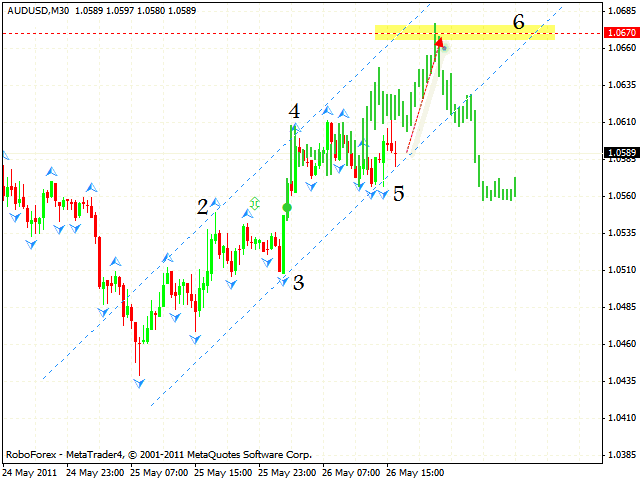This screenshot has height=480, width=640.
Task: Click the red arrowhead at the forecast peak
Action: click(439, 41)
